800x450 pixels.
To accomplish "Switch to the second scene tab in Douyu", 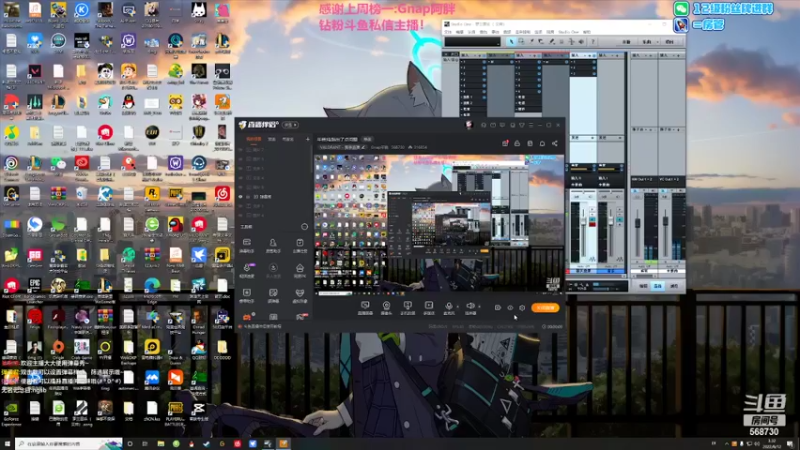I will tap(272, 139).
